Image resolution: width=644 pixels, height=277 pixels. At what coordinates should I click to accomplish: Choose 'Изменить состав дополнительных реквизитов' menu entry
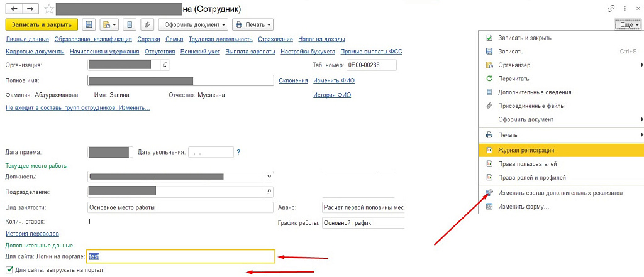click(x=560, y=193)
